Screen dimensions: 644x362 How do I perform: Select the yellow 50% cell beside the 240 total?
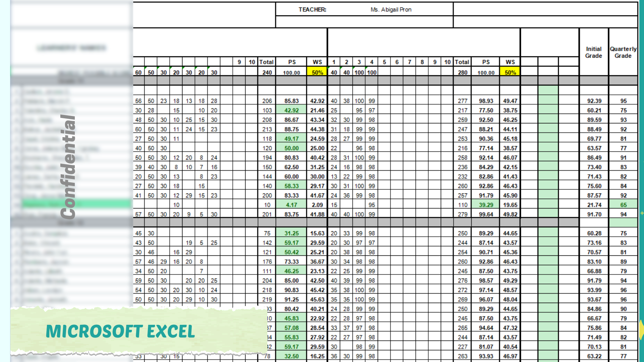point(317,72)
